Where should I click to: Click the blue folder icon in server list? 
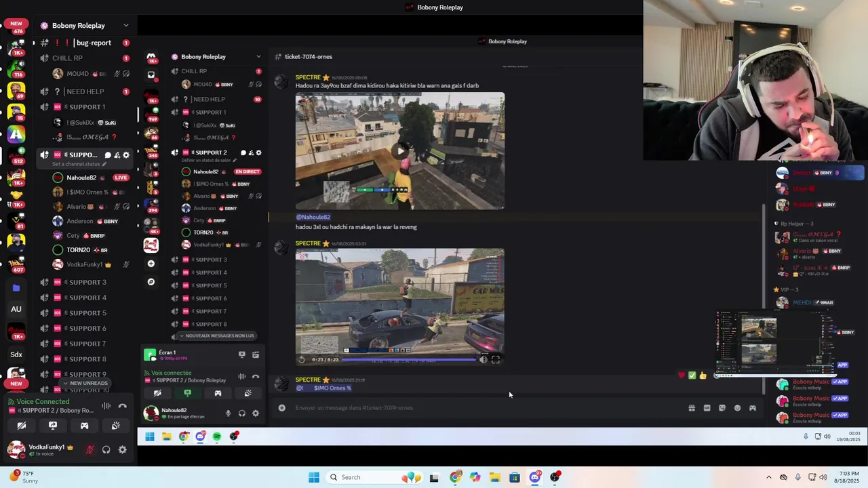pos(16,288)
